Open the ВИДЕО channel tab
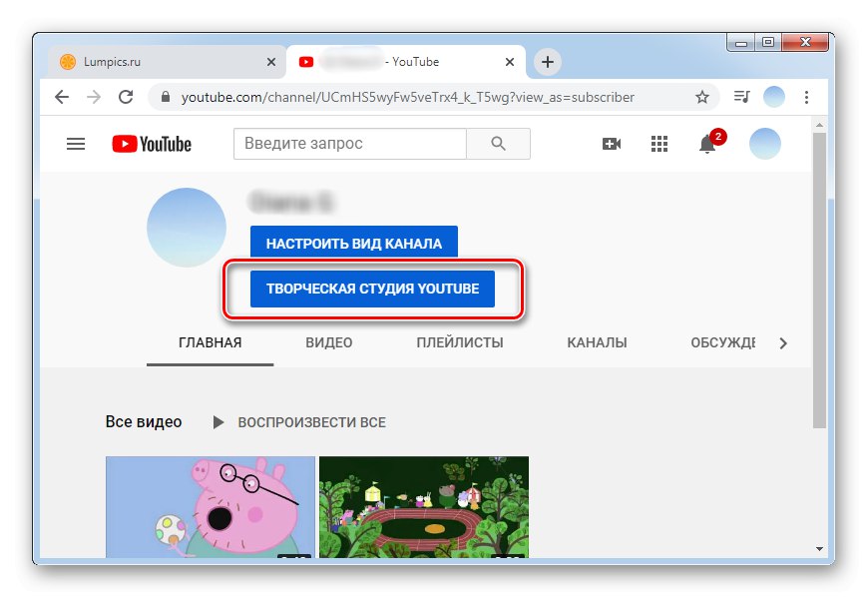This screenshot has width=868, height=598. pos(329,342)
